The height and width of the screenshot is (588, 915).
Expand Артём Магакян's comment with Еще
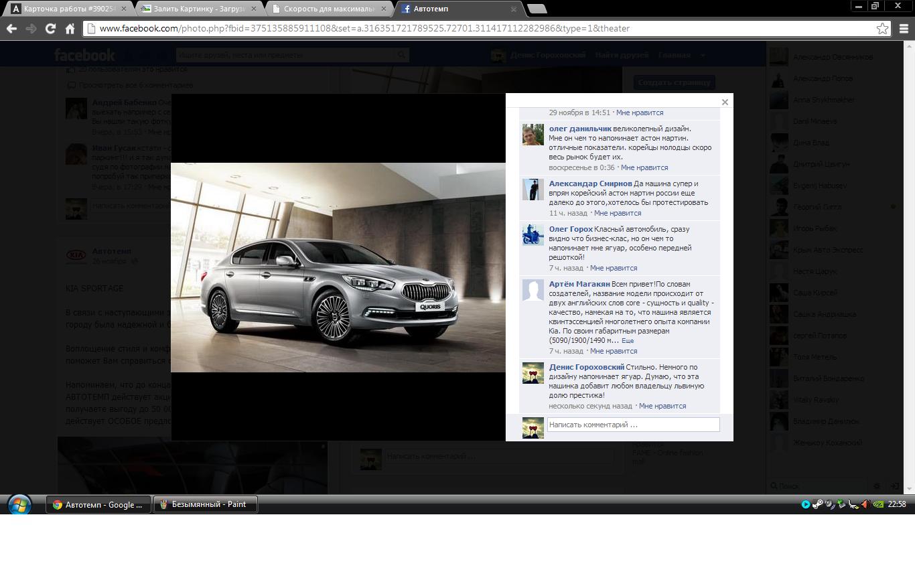(628, 341)
